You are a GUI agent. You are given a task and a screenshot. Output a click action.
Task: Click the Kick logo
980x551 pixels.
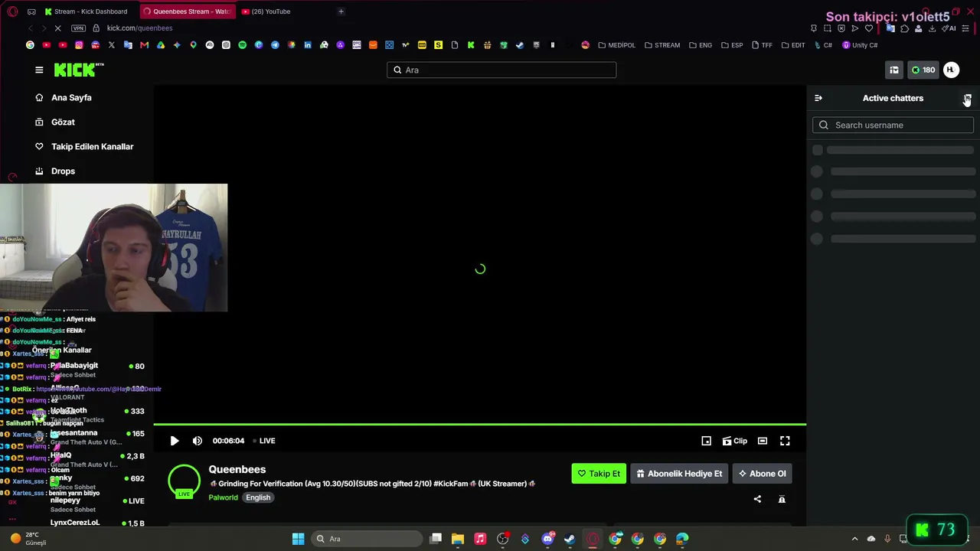pos(78,70)
